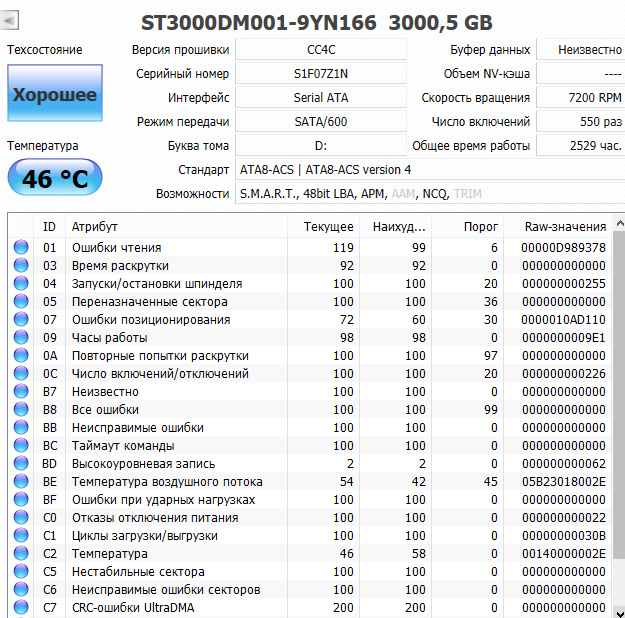Click the power-on count field 550 раз
Screen dimensions: 625x618
581,121
